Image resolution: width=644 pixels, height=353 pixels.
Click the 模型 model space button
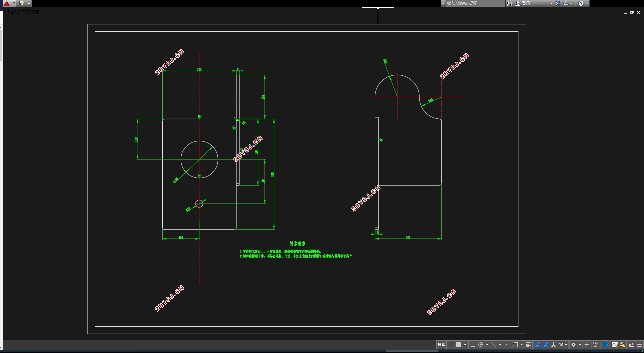(441, 345)
